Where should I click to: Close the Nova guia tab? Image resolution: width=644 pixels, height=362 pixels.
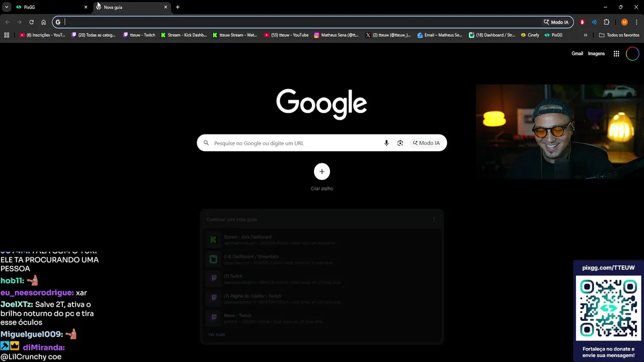coord(166,7)
